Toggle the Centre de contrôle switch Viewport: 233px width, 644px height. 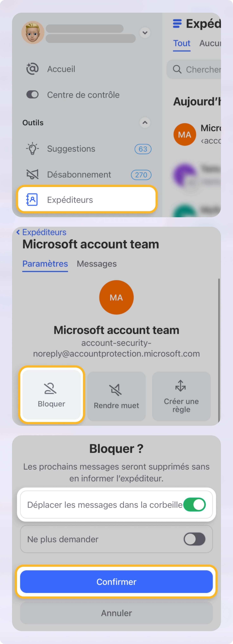pos(32,95)
